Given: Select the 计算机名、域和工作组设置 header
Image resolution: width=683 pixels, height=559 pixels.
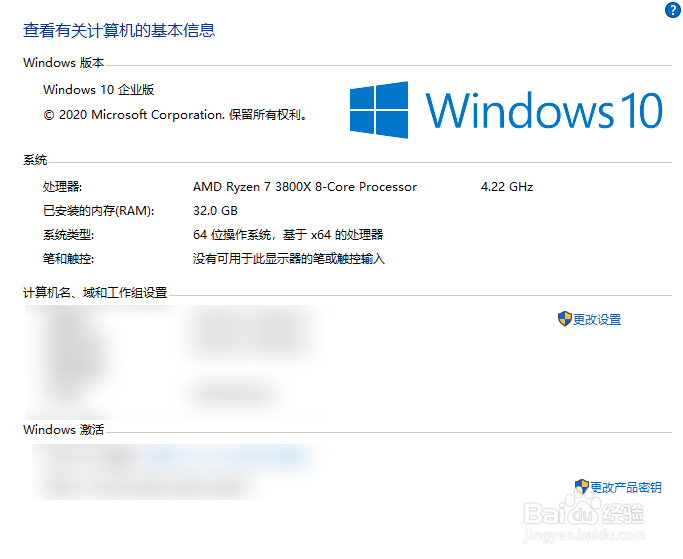Looking at the screenshot, I should [x=95, y=293].
